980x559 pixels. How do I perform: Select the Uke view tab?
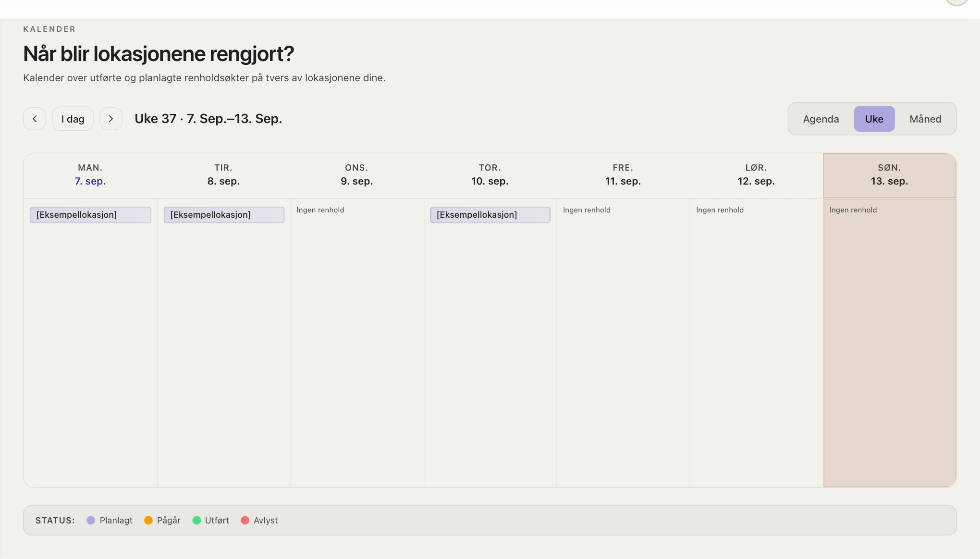(x=874, y=119)
